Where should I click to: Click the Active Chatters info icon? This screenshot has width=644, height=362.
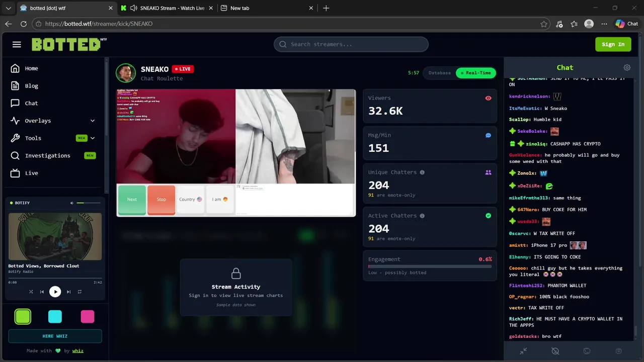(x=422, y=216)
